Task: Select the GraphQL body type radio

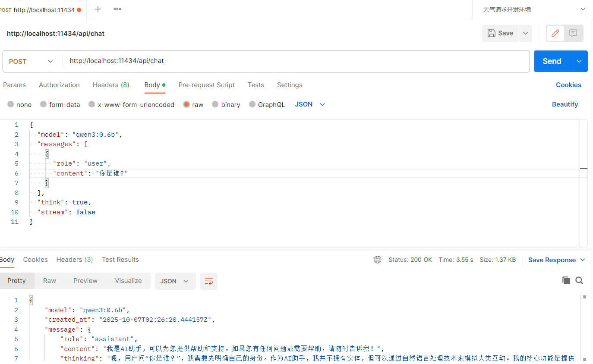Action: click(252, 104)
